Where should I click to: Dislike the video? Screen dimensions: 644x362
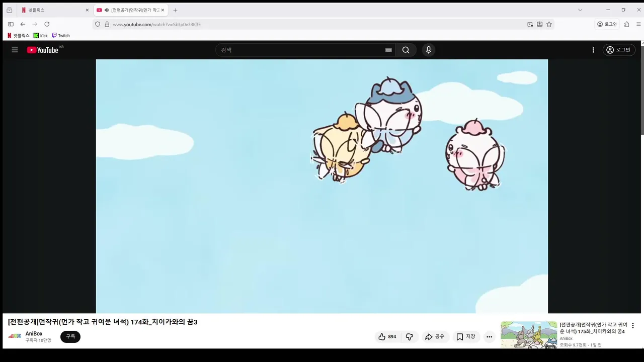(410, 337)
